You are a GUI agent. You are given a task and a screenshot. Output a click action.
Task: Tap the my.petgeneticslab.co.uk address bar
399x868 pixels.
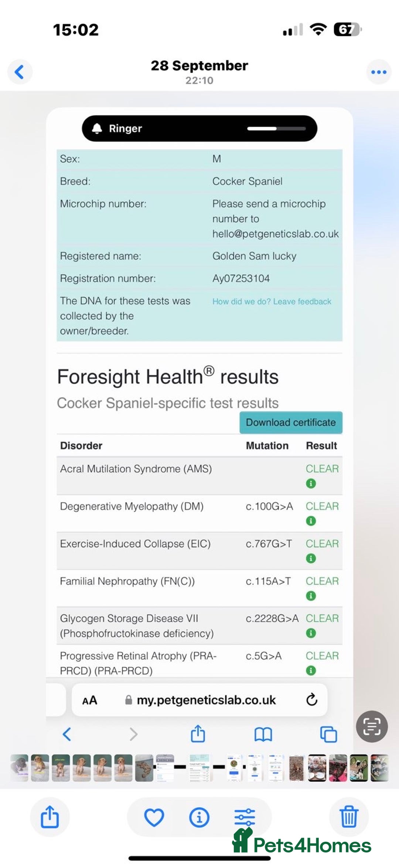[x=206, y=700]
